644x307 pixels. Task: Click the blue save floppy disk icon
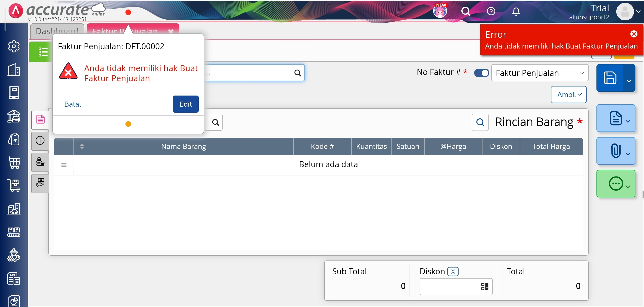click(x=610, y=78)
